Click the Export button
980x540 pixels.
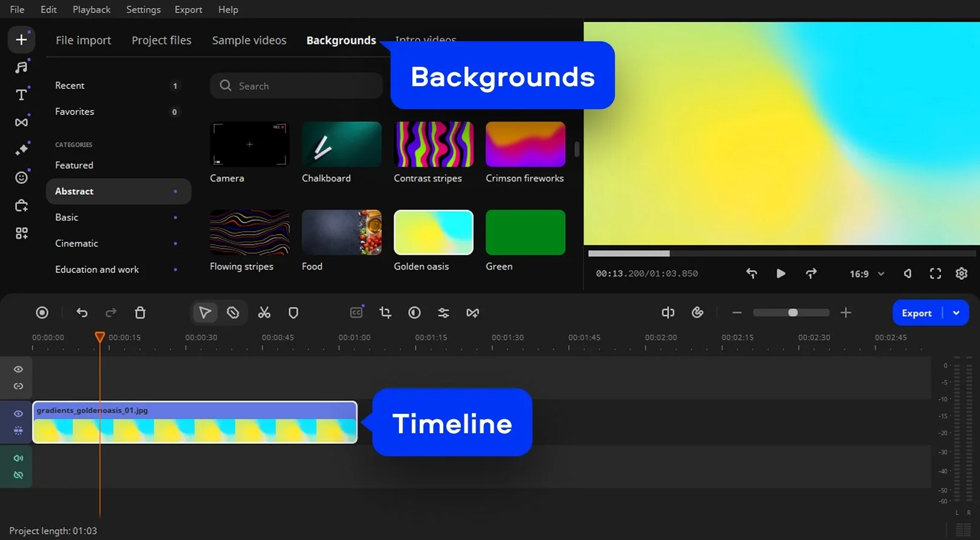click(x=916, y=313)
